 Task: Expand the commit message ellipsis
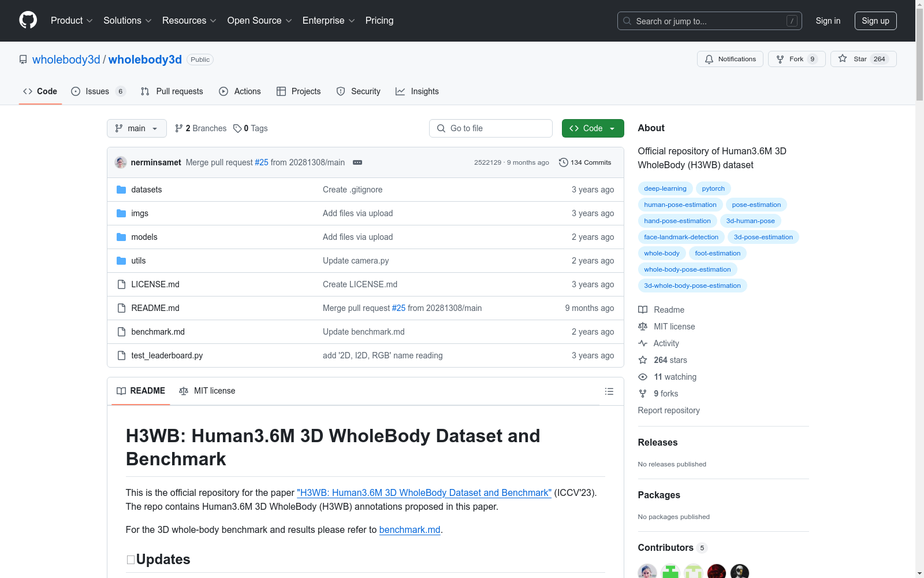(357, 162)
